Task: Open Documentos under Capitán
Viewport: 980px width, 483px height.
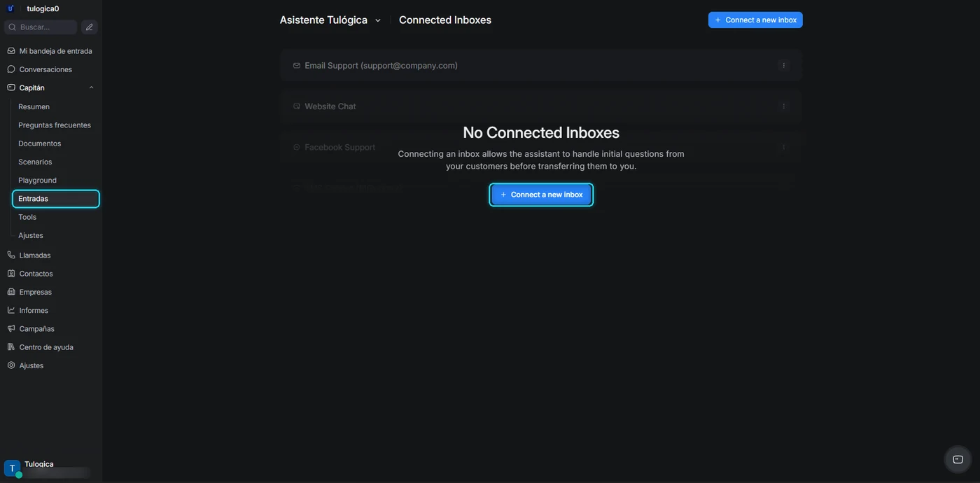Action: (x=39, y=143)
